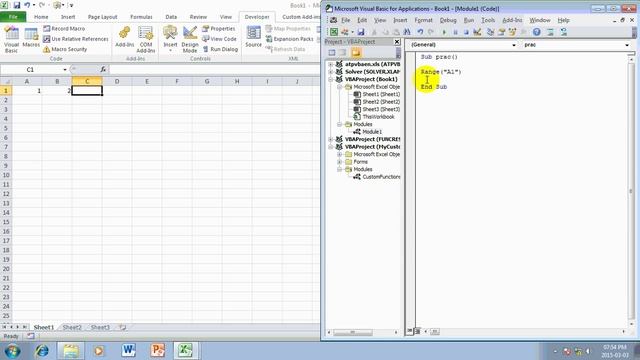
Task: Click the Reset stop icon in VBA toolbar
Action: point(466,32)
